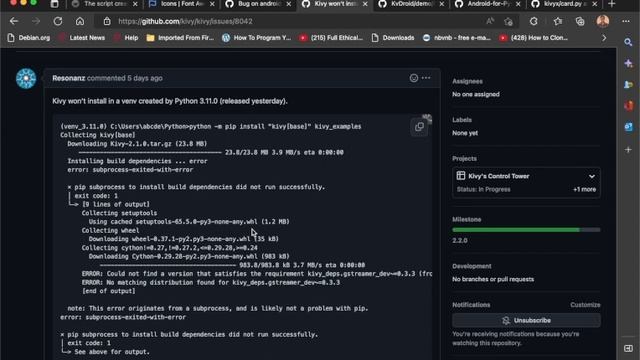Open browser Settings and more menu

click(626, 21)
